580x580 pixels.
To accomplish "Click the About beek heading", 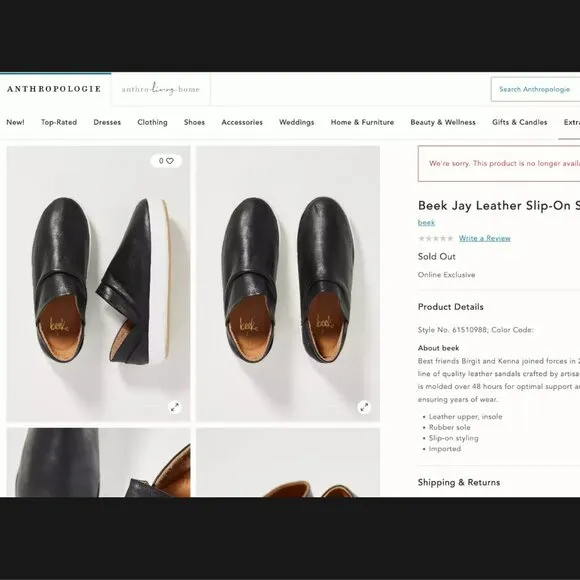I will point(438,348).
